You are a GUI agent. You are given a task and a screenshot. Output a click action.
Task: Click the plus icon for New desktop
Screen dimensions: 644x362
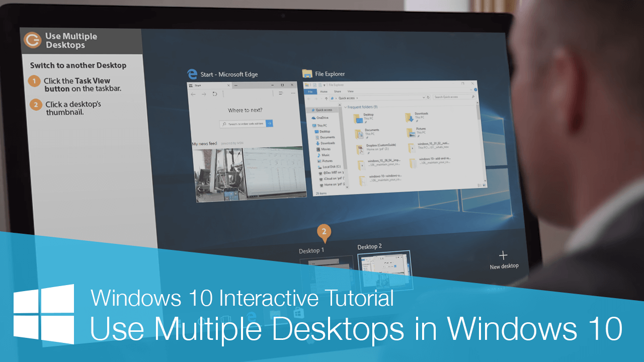coord(503,255)
